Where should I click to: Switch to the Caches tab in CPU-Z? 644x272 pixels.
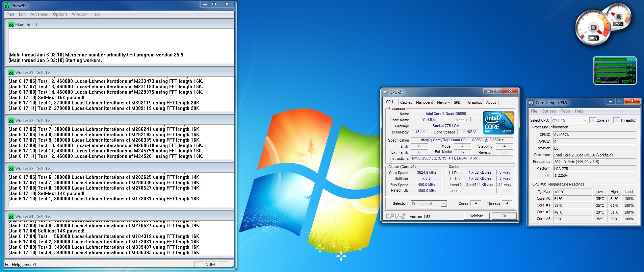406,102
